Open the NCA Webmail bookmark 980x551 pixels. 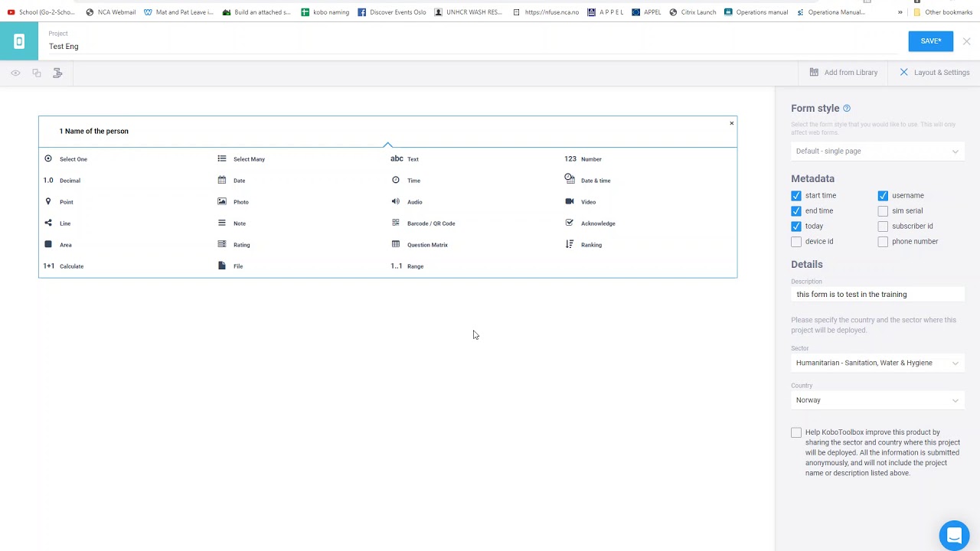tap(110, 12)
